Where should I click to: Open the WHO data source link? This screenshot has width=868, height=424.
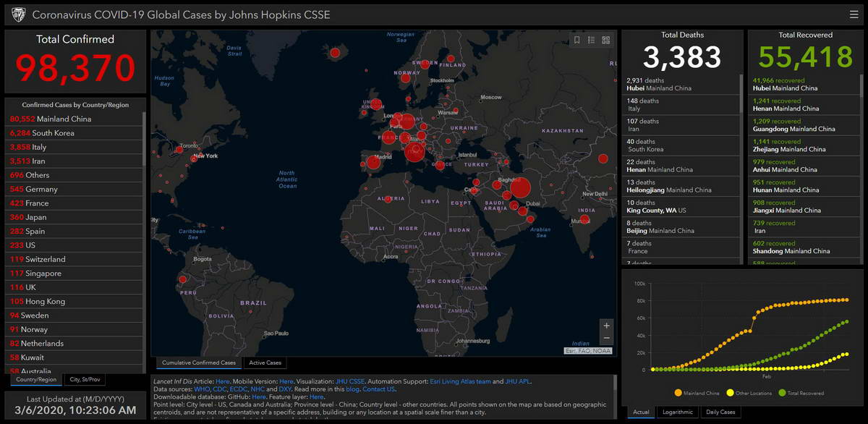pyautogui.click(x=202, y=389)
